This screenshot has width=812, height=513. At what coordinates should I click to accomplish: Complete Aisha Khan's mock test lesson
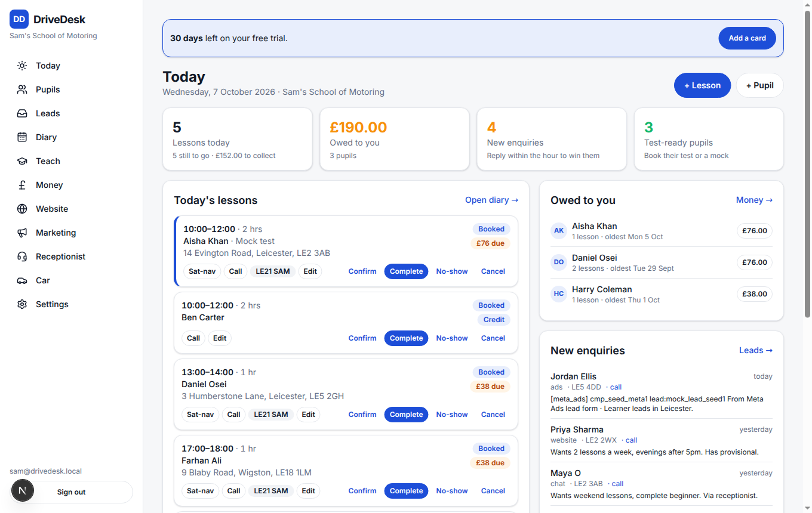[x=406, y=271]
